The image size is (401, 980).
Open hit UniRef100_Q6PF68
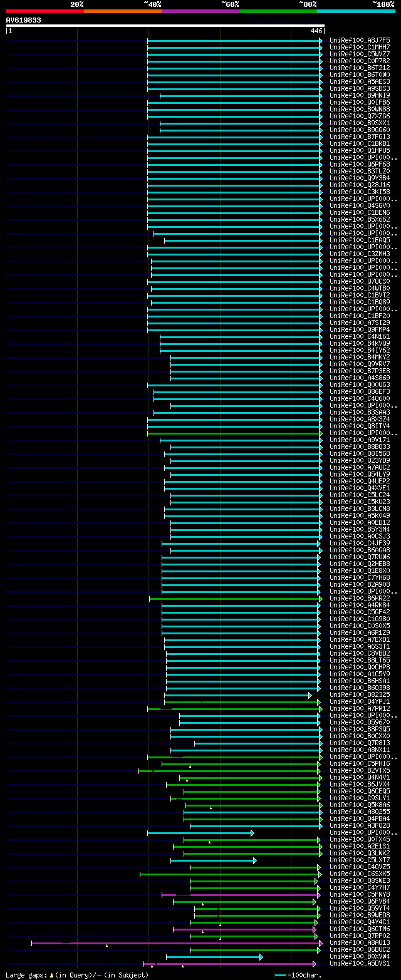pyautogui.click(x=360, y=164)
